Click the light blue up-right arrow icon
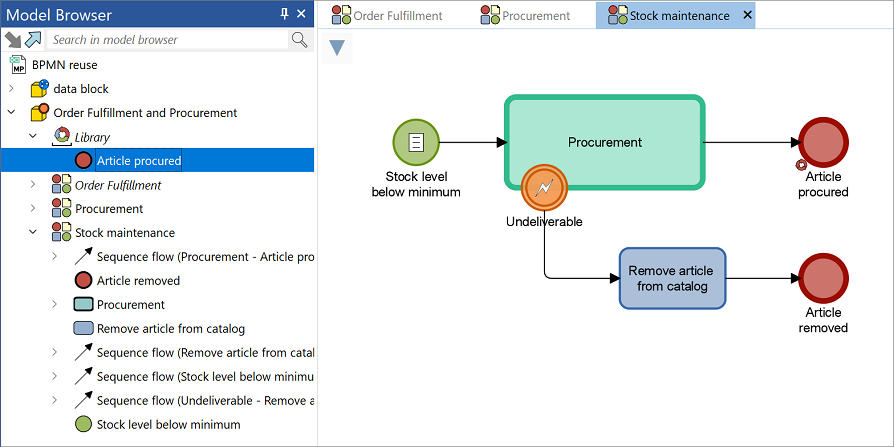This screenshot has width=894, height=447. [x=32, y=40]
